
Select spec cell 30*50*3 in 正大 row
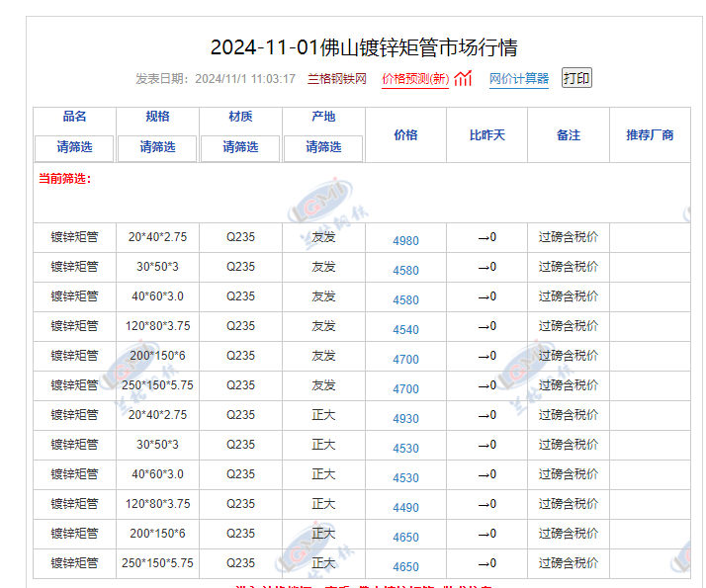click(x=157, y=445)
